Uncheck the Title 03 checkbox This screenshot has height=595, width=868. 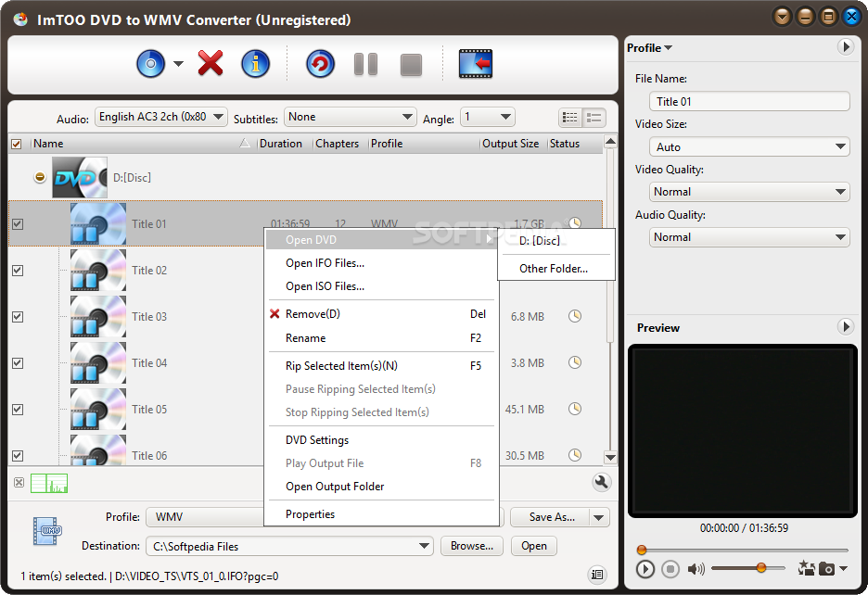click(18, 317)
